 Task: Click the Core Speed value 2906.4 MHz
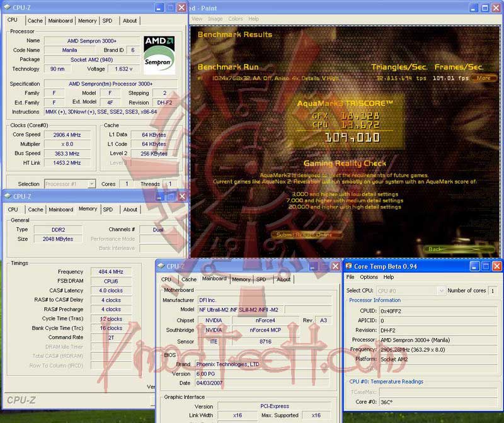(67, 135)
